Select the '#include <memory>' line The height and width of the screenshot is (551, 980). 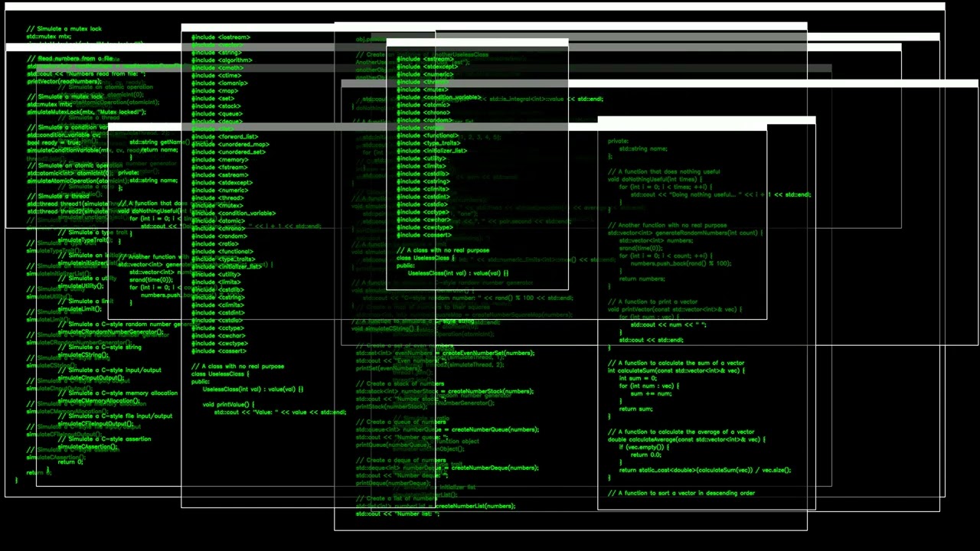(220, 159)
